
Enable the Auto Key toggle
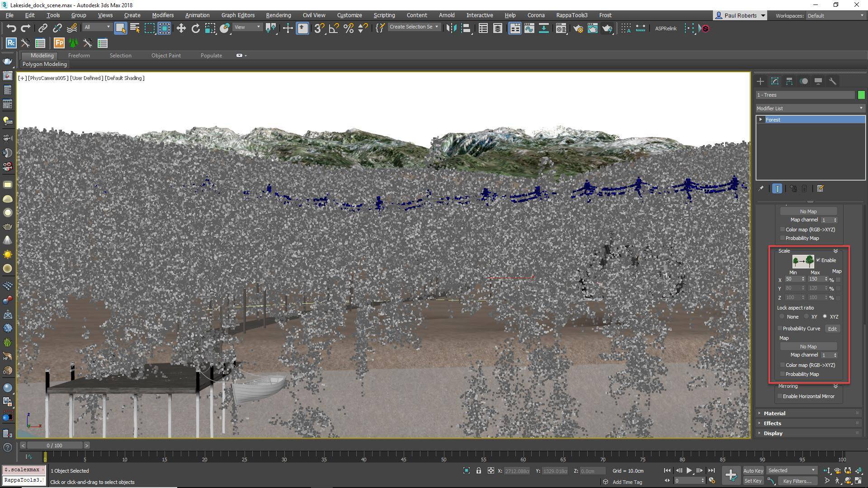[753, 470]
